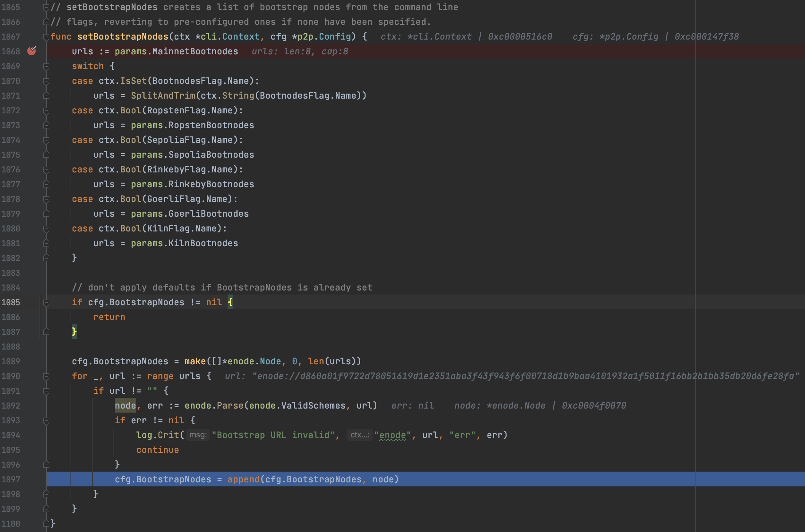Collapse the if cfg.BootstrapNodes block, line 1085
The height and width of the screenshot is (532, 805).
[x=47, y=302]
